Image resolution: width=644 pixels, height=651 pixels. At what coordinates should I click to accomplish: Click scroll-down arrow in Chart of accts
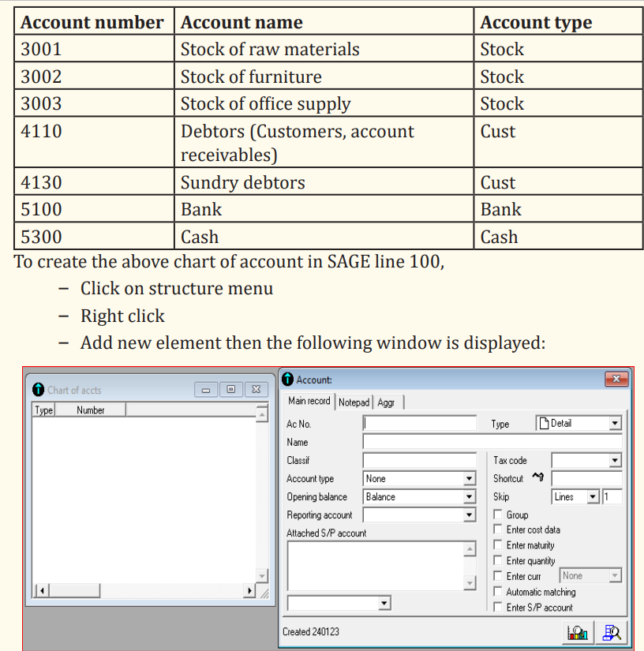pyautogui.click(x=262, y=576)
